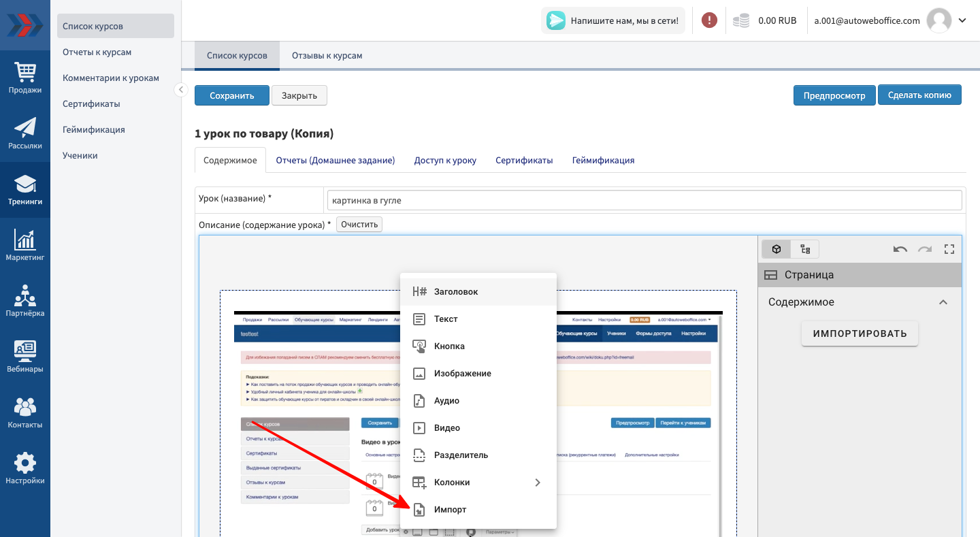
Task: Expand the Колонки submenu arrow
Action: point(538,483)
